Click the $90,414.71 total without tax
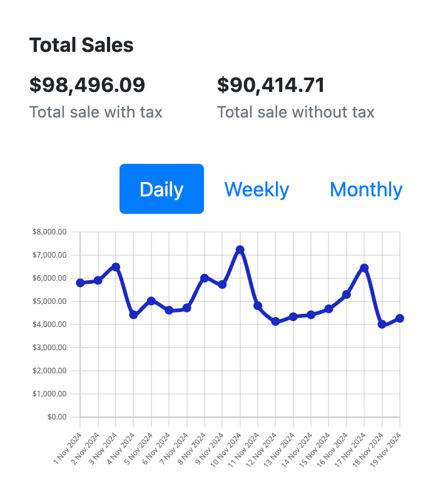The width and height of the screenshot is (448, 499). click(271, 84)
